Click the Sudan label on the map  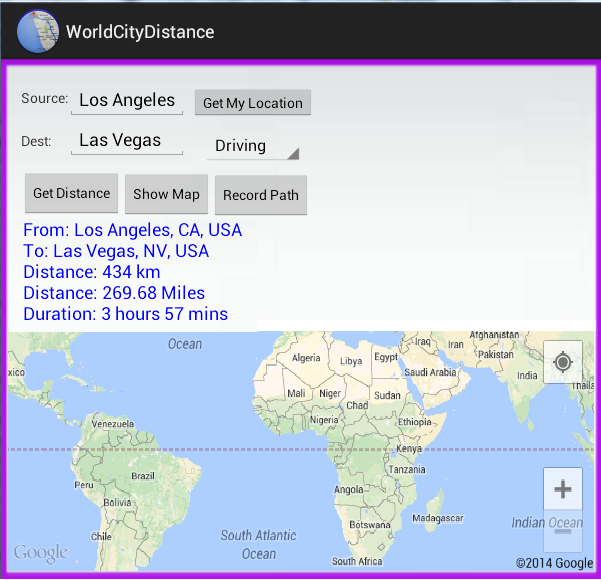click(x=387, y=395)
